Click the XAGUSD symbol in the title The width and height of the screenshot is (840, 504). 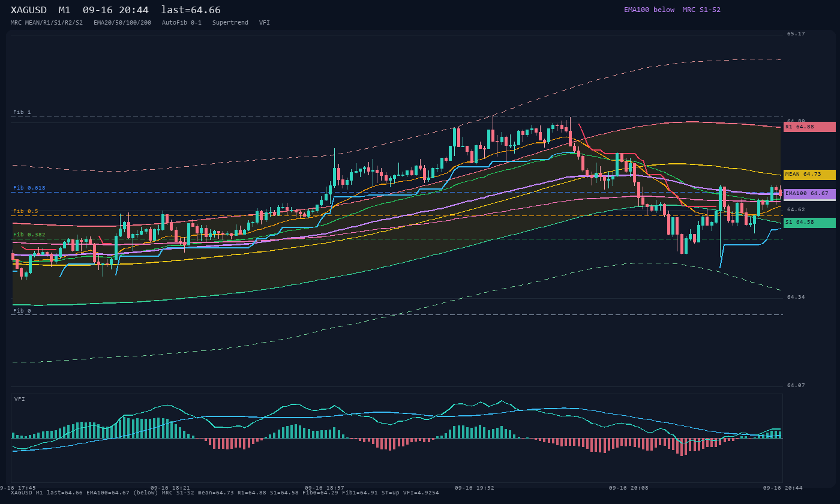pyautogui.click(x=29, y=10)
